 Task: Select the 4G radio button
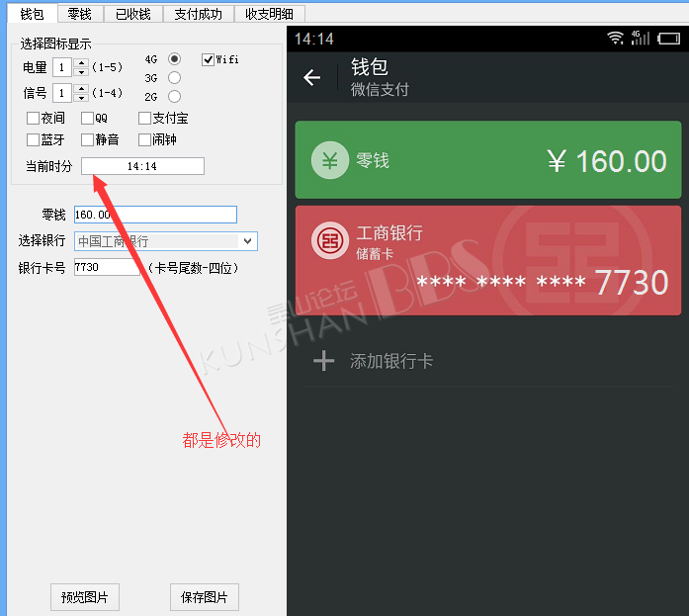[x=174, y=59]
